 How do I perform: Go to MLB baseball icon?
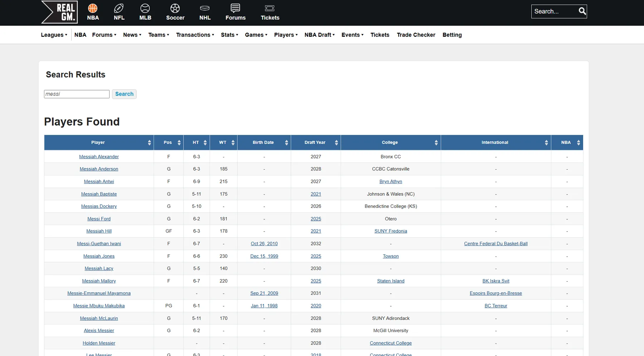click(145, 8)
